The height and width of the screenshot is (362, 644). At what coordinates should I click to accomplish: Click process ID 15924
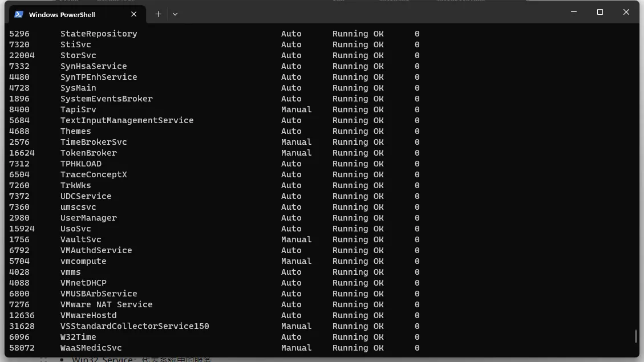(22, 229)
